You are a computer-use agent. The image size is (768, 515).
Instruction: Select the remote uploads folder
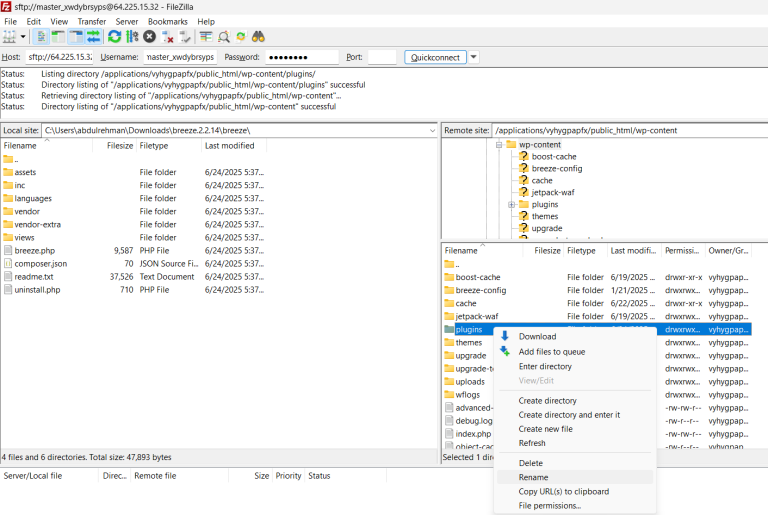pyautogui.click(x=470, y=382)
